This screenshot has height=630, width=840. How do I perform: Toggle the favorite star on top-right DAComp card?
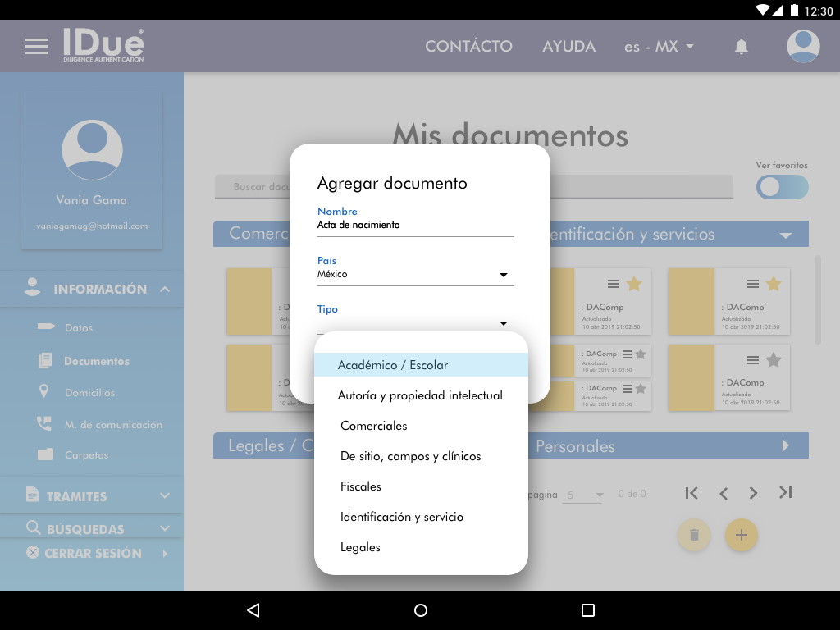tap(773, 284)
